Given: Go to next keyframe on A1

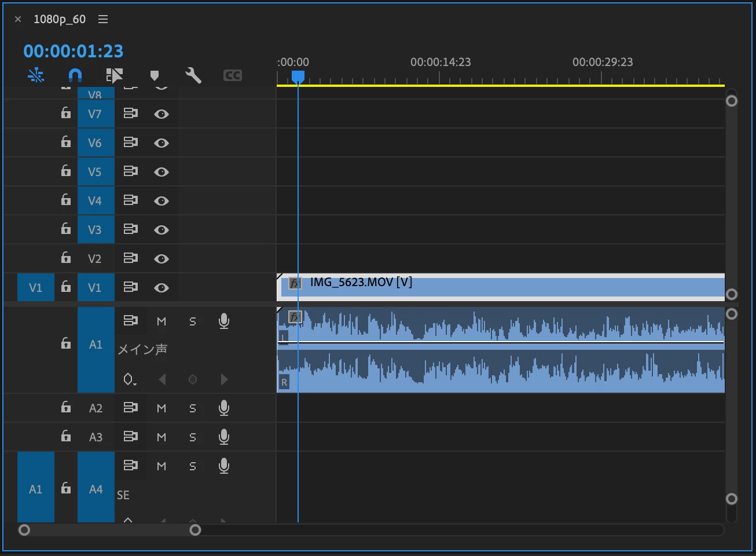Looking at the screenshot, I should click(x=224, y=379).
